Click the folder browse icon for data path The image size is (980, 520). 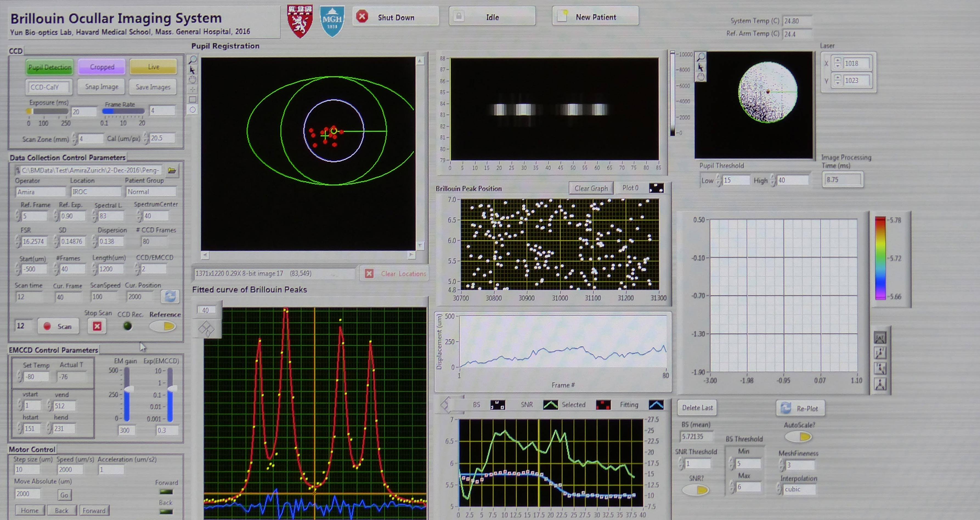coord(172,170)
